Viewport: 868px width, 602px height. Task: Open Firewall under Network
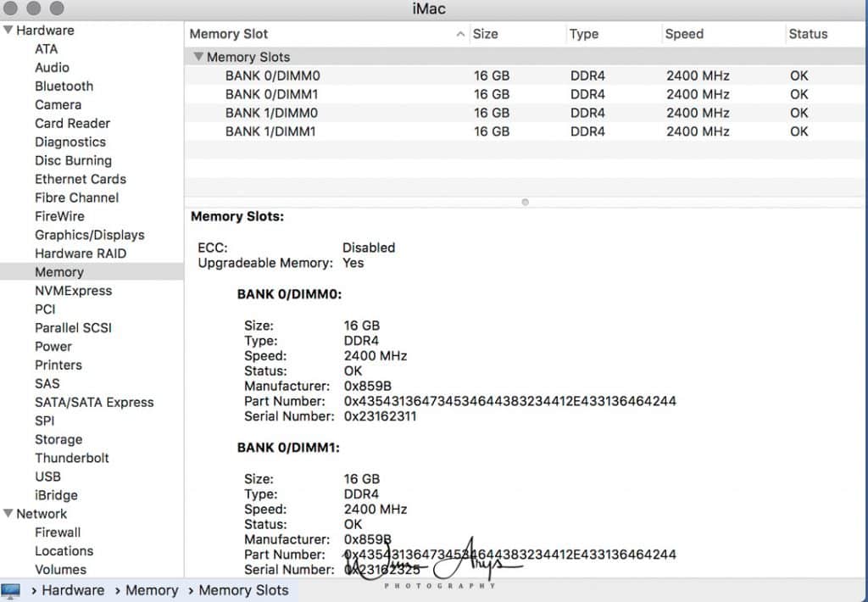(x=58, y=532)
